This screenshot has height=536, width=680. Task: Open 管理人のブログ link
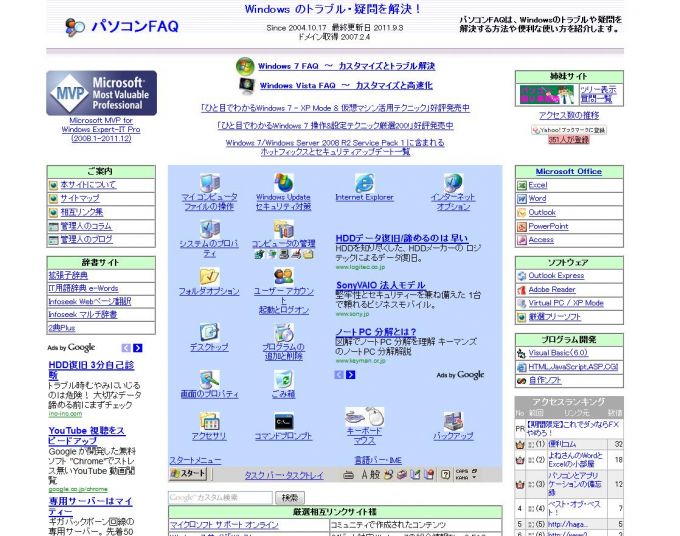tap(86, 239)
